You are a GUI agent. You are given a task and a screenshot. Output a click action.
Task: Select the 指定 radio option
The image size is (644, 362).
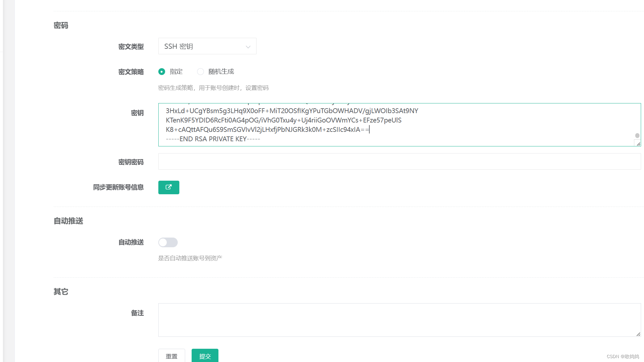pyautogui.click(x=162, y=71)
